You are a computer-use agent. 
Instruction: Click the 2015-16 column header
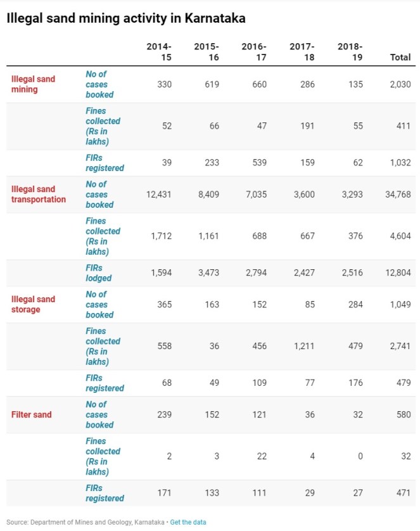tap(207, 52)
